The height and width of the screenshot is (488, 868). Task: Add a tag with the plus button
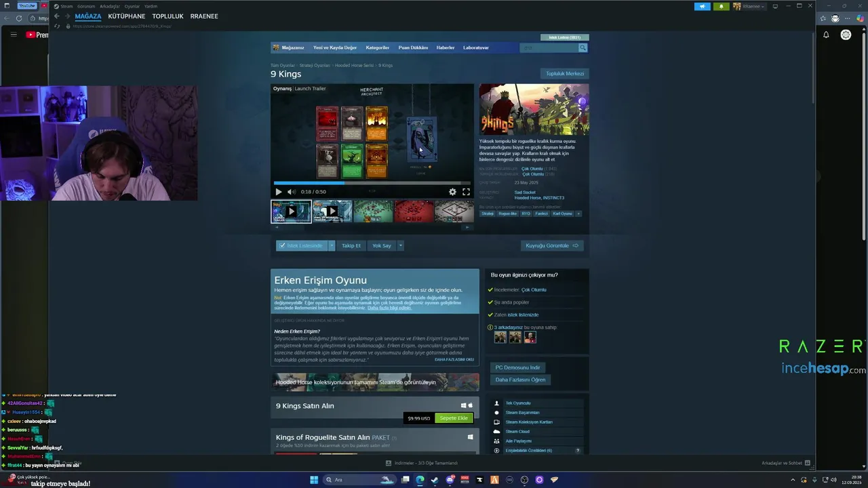[578, 213]
